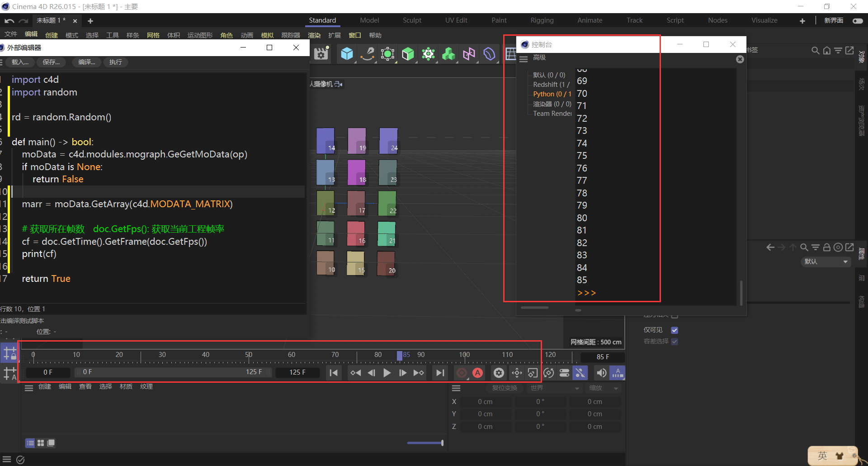Open the 默认 mode dropdown
The image size is (868, 466).
[826, 262]
